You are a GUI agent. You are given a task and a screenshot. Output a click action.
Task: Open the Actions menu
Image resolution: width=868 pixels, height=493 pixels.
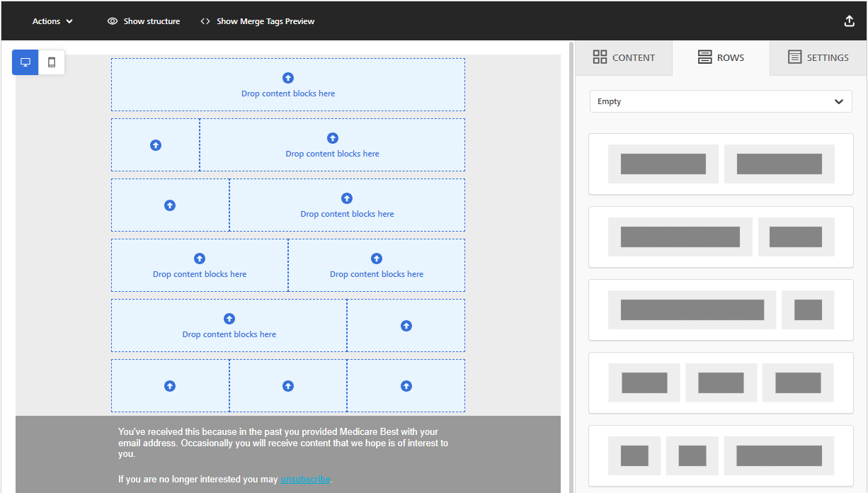click(x=52, y=21)
